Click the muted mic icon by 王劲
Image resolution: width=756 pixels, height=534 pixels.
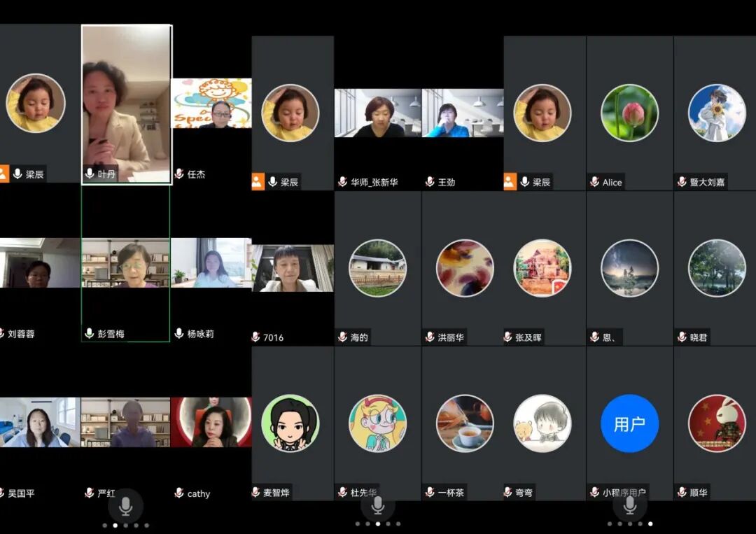[430, 182]
